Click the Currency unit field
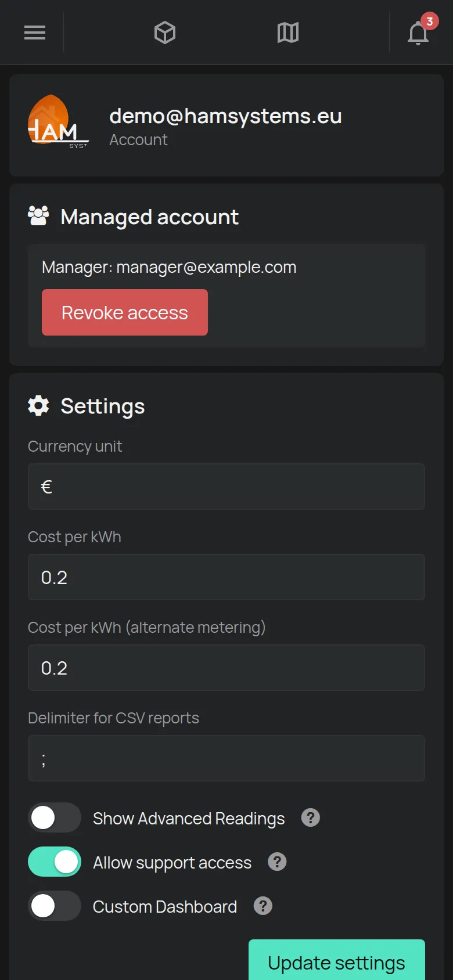 tap(227, 487)
